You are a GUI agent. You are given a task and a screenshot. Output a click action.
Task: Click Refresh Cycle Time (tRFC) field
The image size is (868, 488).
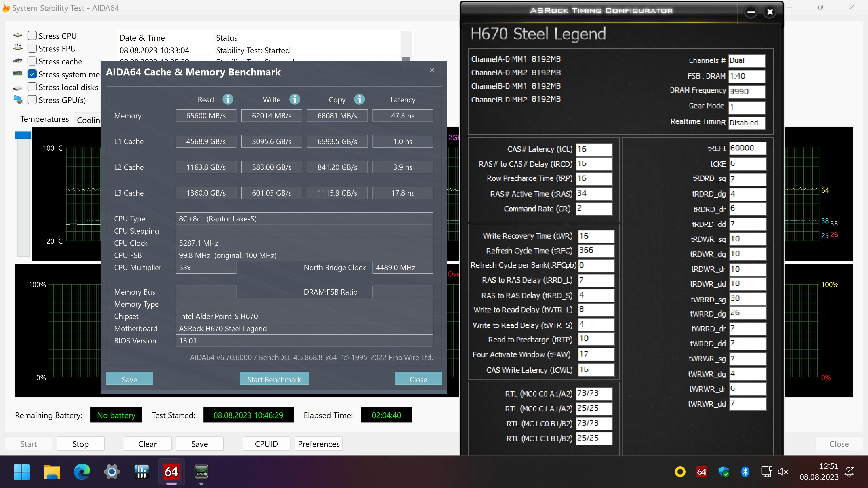click(x=596, y=251)
